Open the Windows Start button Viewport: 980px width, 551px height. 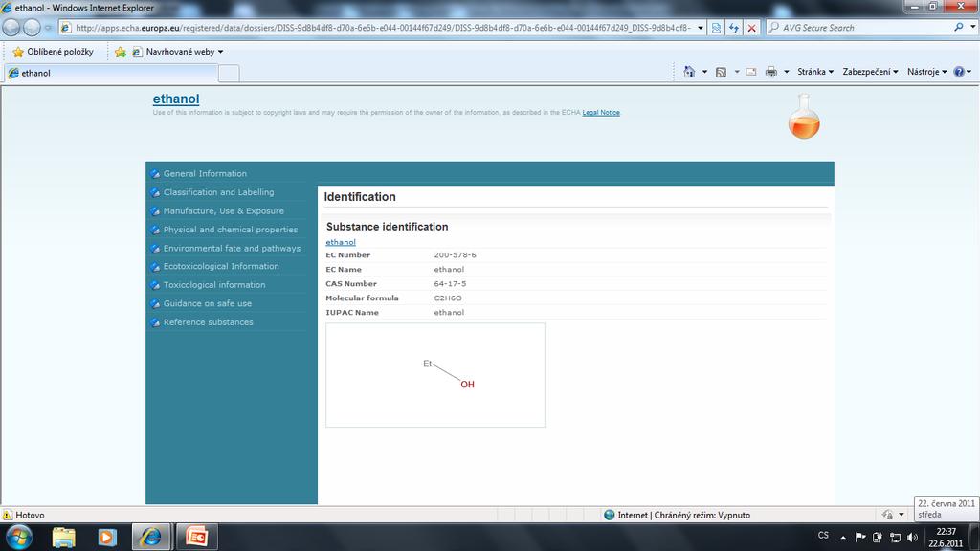point(19,538)
